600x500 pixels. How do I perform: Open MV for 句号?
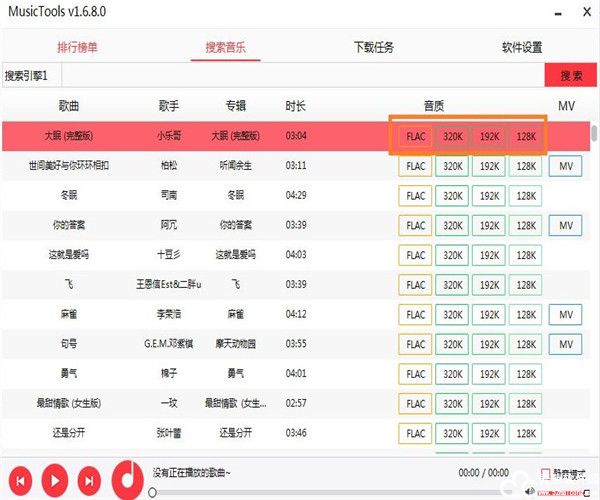click(566, 344)
